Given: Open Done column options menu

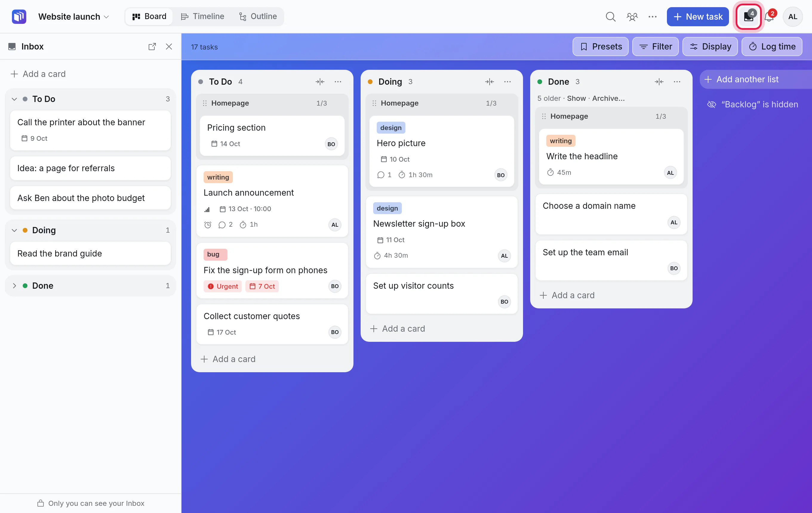Looking at the screenshot, I should tap(677, 81).
